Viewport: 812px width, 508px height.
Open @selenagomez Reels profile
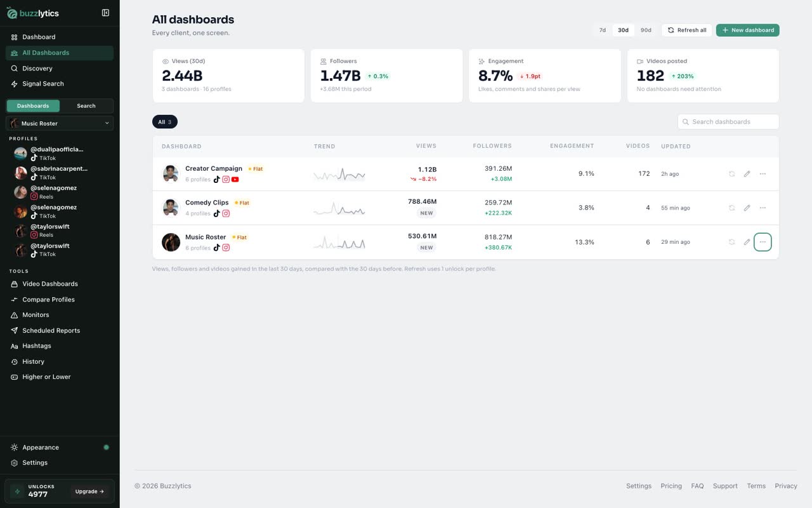60,192
